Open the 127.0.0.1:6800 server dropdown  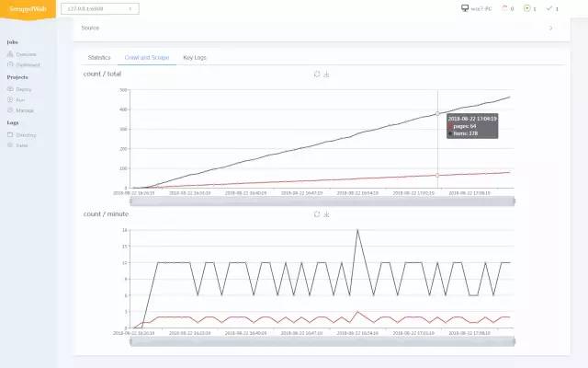click(100, 8)
